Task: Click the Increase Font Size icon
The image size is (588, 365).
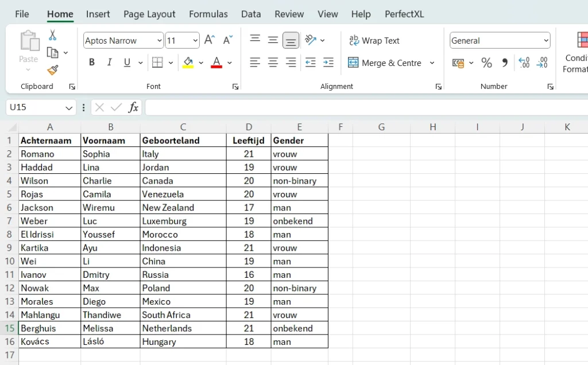Action: pos(210,40)
